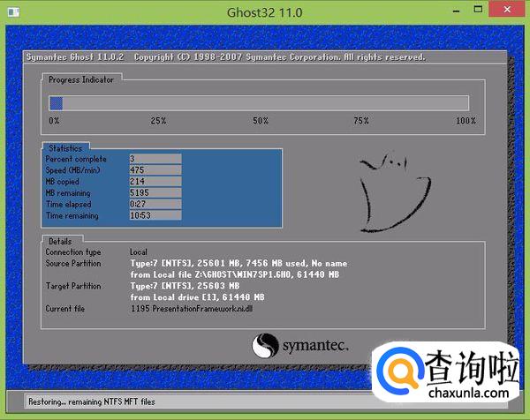This screenshot has width=530, height=420.
Task: Click the Symantec Ghost 11.0.2 copyright banner
Action: pyautogui.click(x=226, y=57)
